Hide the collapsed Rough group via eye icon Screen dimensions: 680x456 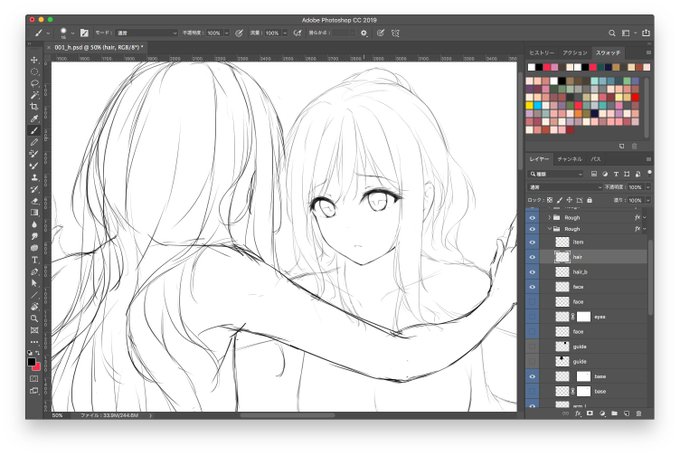click(x=532, y=217)
